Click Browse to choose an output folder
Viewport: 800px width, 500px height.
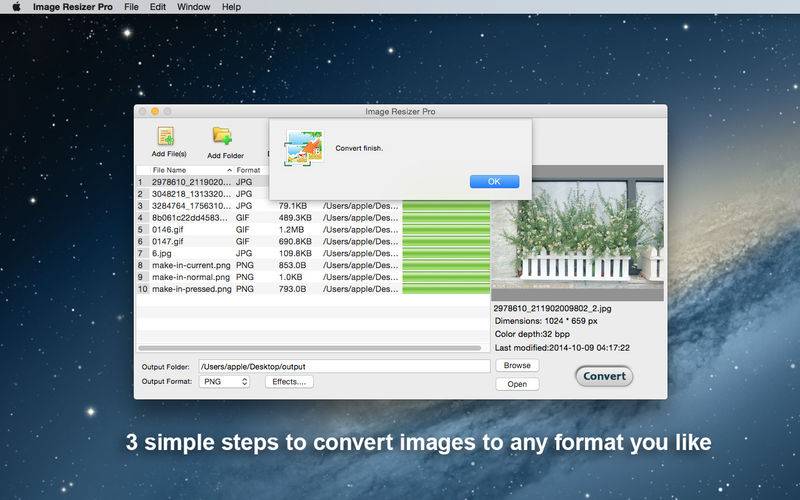(x=517, y=365)
